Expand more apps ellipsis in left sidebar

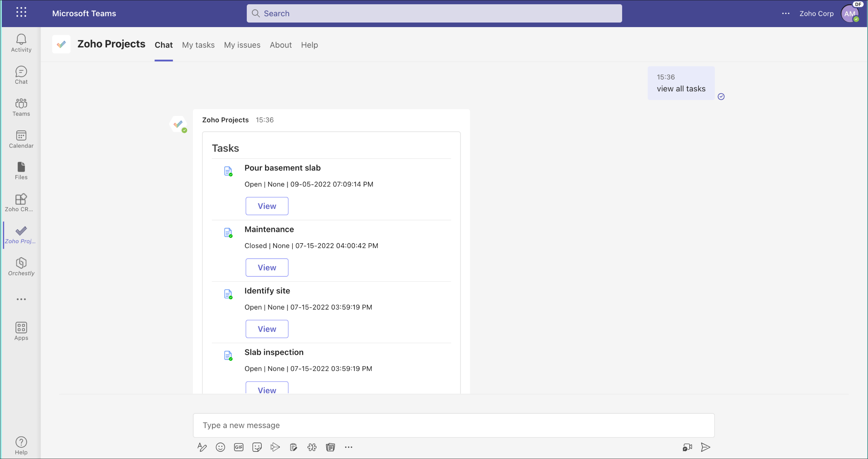tap(21, 299)
